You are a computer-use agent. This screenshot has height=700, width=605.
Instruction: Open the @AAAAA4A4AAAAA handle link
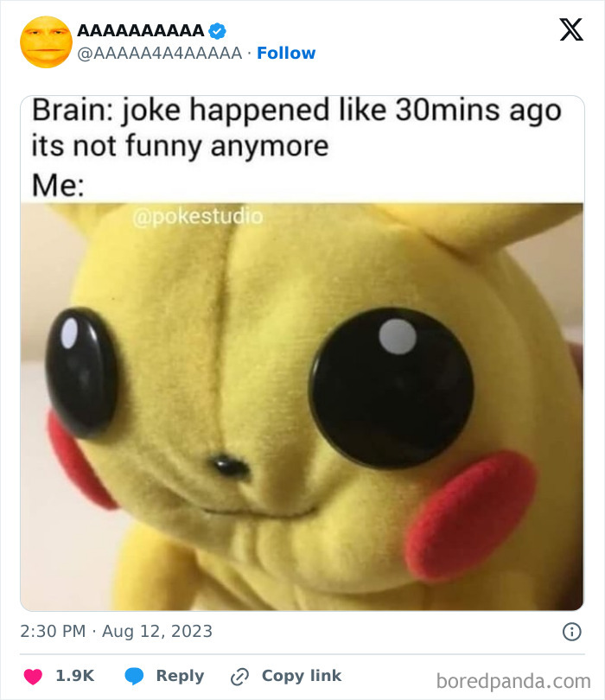[160, 53]
